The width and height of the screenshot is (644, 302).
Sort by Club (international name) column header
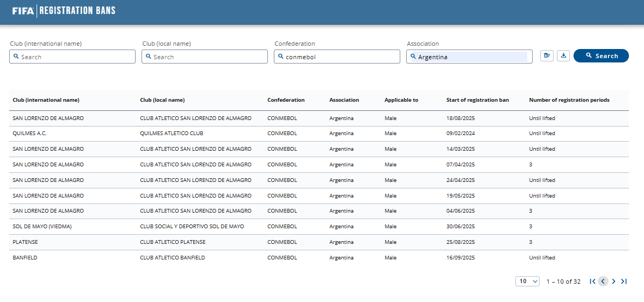46,100
